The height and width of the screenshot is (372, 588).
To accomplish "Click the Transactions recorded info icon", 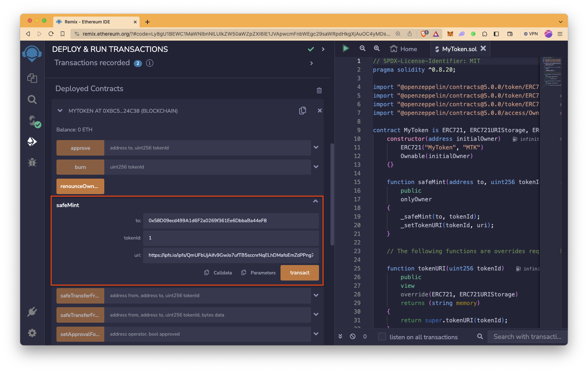I will [150, 63].
